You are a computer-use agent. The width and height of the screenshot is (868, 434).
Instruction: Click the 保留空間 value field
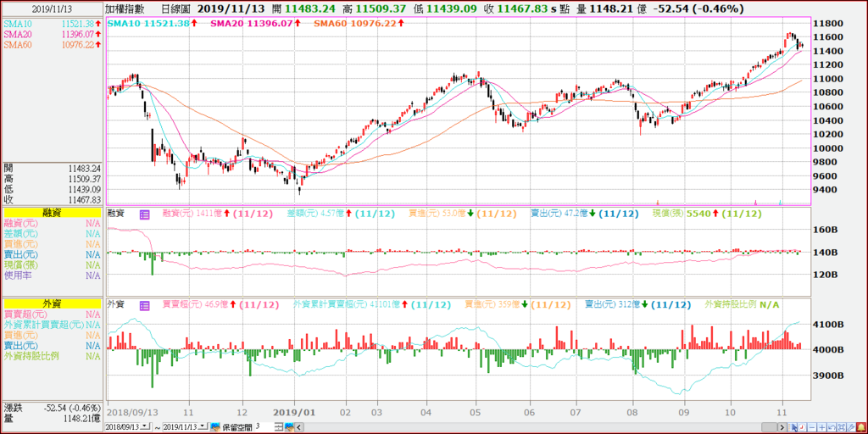[x=264, y=427]
